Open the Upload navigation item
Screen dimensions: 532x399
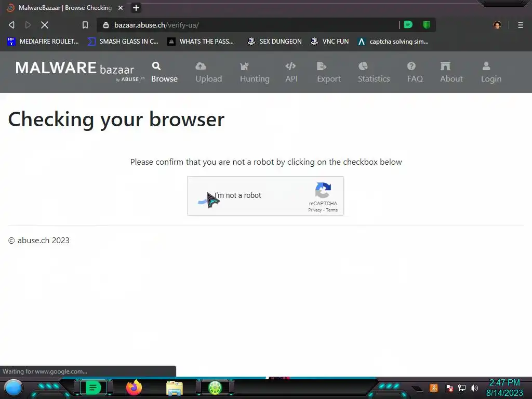(x=209, y=72)
